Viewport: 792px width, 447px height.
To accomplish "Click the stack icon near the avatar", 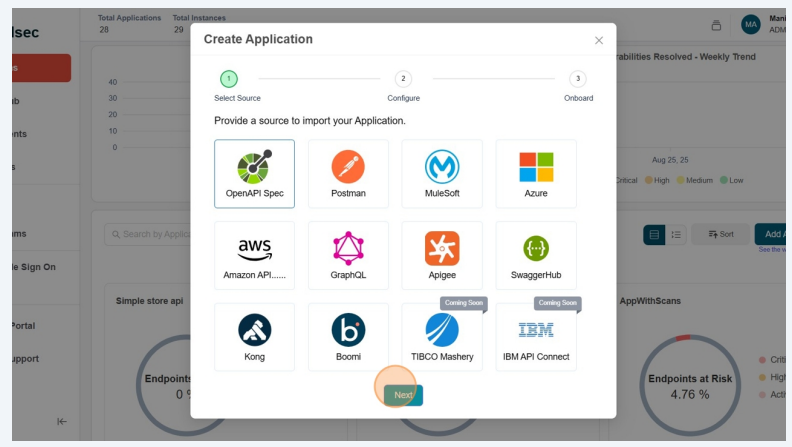I will tap(716, 25).
